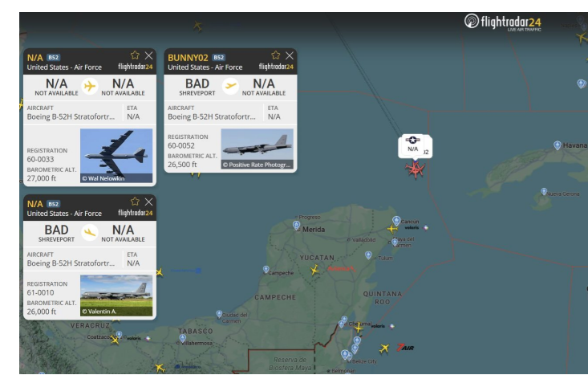Star the BUNNY02 flight card
This screenshot has height=375, width=588.
pos(276,55)
